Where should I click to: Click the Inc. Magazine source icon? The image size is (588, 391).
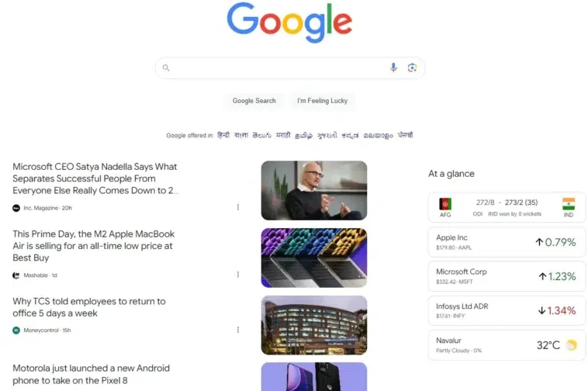pyautogui.click(x=16, y=208)
